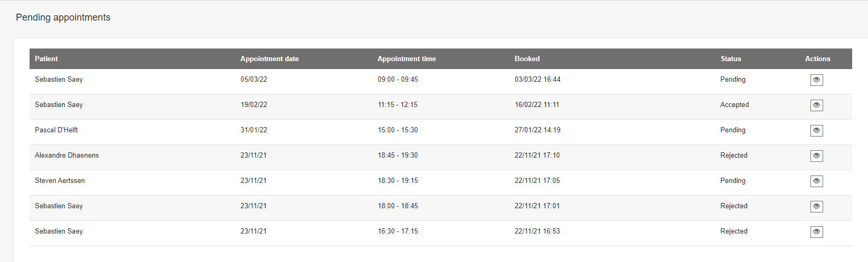This screenshot has height=262, width=868.
Task: Click the Actions column header
Action: [817, 59]
